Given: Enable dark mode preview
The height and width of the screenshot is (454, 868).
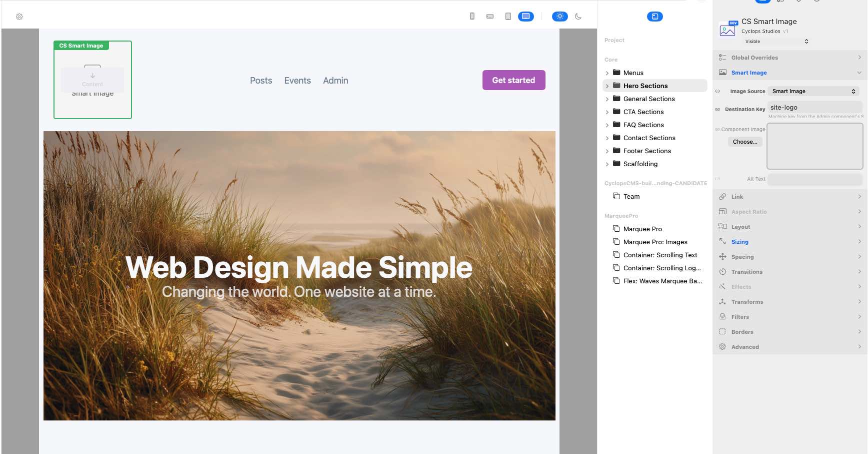Looking at the screenshot, I should [578, 17].
